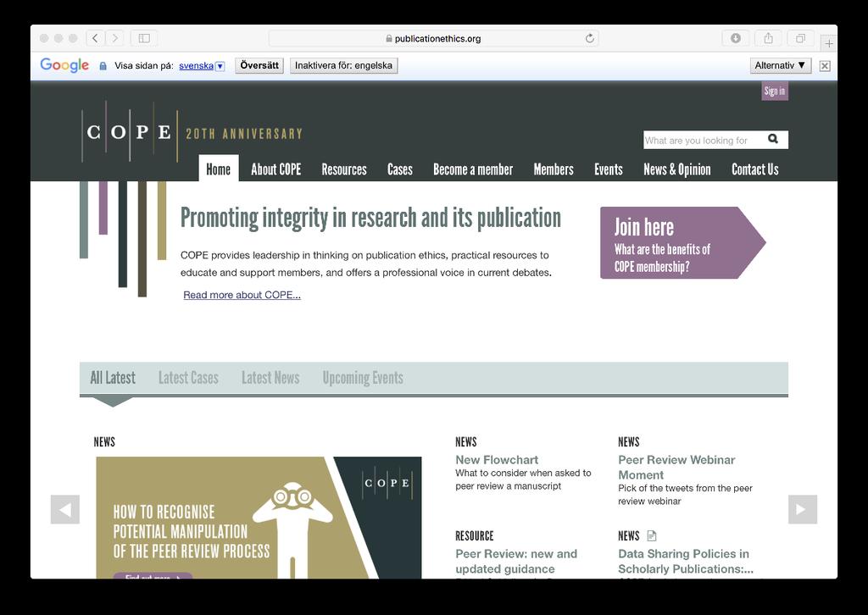Click the COPE logo in header
The image size is (868, 615).
[x=130, y=131]
